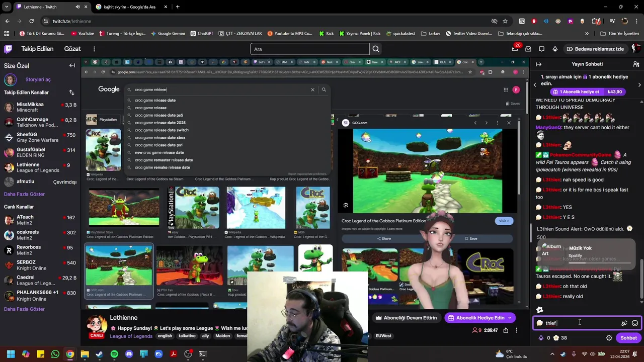Open Bits cheer icon in chat input

[x=624, y=323]
